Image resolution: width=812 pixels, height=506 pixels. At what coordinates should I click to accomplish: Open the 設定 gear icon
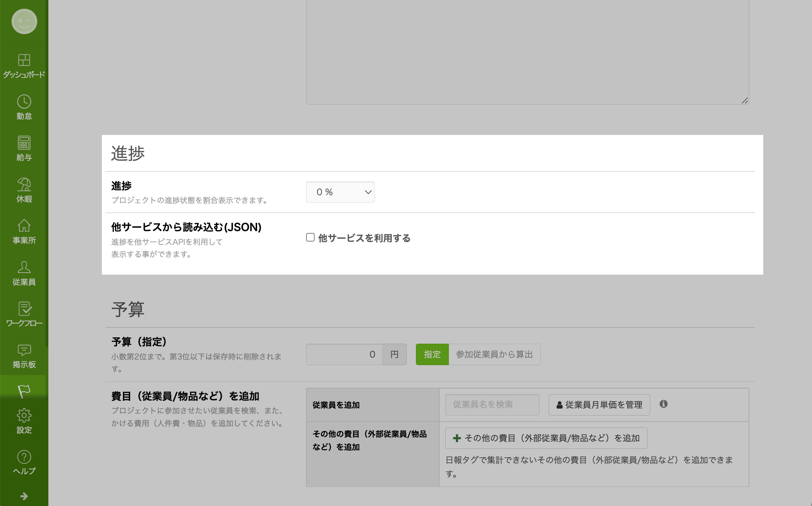pyautogui.click(x=24, y=416)
